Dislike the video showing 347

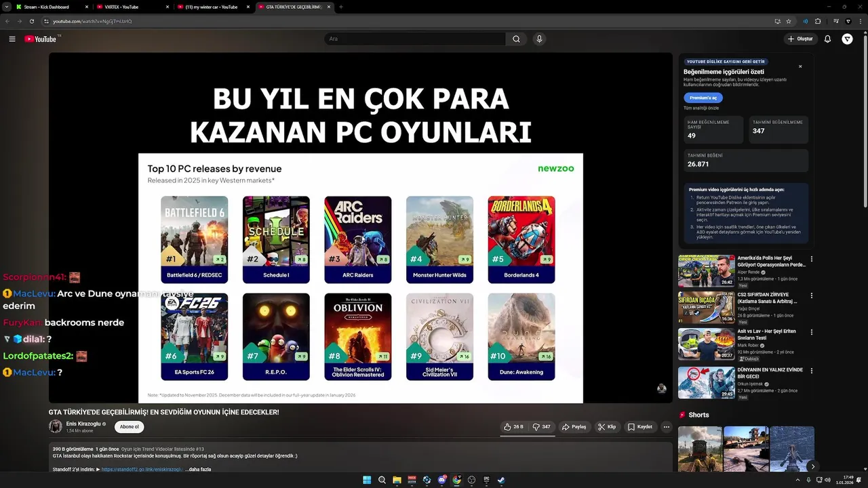point(541,427)
